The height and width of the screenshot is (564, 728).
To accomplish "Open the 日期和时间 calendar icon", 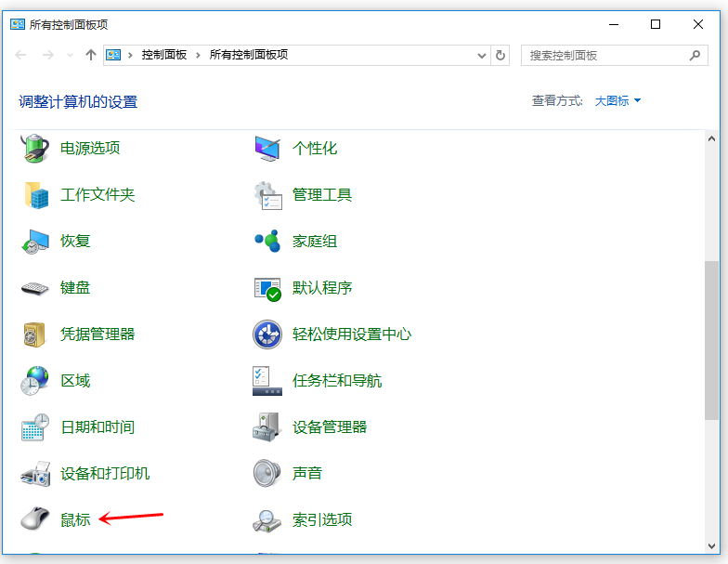I will click(35, 427).
